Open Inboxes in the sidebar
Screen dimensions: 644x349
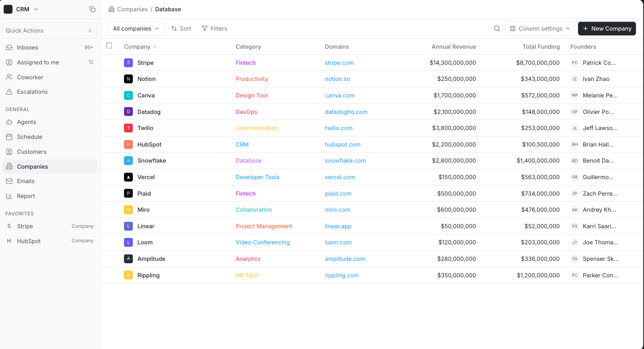click(x=50, y=47)
